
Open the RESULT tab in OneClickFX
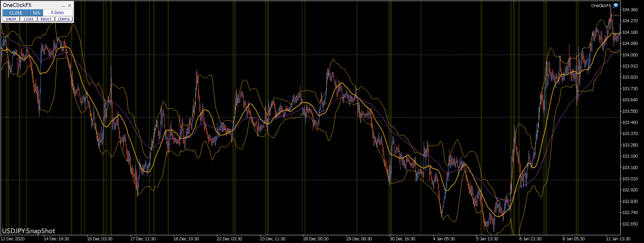(46, 19)
